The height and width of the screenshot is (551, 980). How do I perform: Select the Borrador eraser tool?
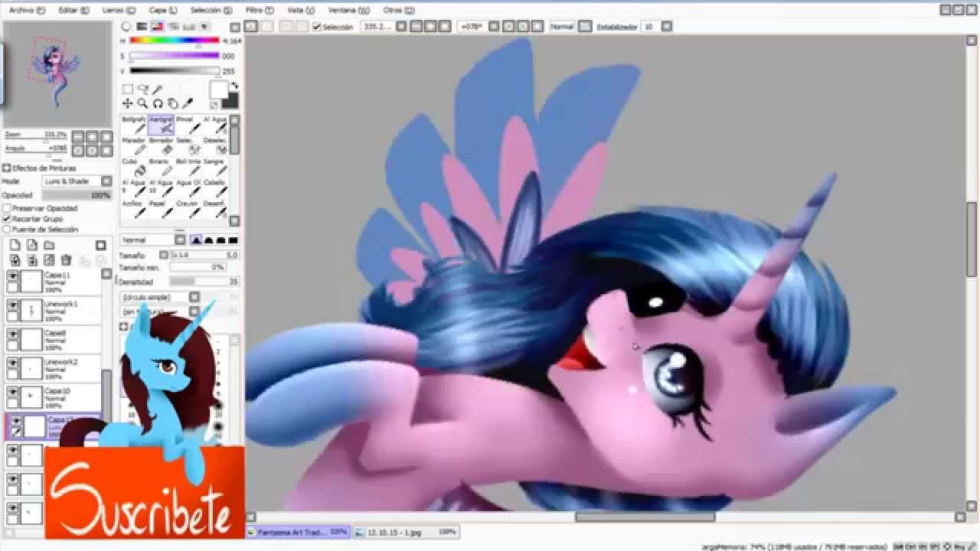click(161, 146)
